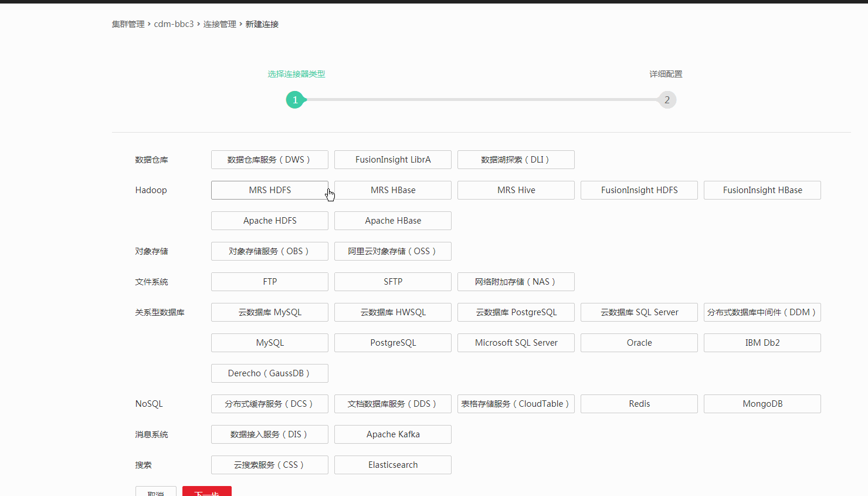This screenshot has height=496, width=868.
Task: Select the 云数据库 SQL Server connector
Action: [639, 312]
